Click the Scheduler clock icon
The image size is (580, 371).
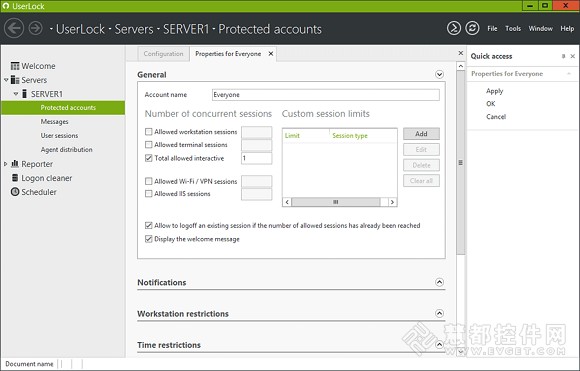(15, 192)
